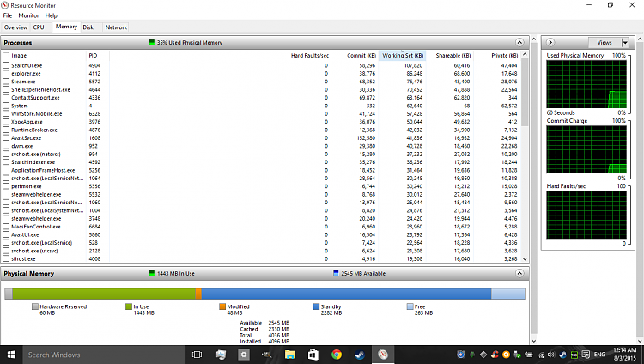
Task: Open Google Chrome from the taskbar
Action: 337,355
